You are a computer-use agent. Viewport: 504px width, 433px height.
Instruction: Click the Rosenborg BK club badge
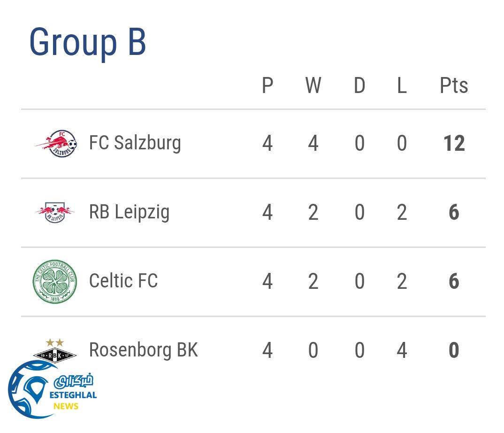pyautogui.click(x=55, y=349)
